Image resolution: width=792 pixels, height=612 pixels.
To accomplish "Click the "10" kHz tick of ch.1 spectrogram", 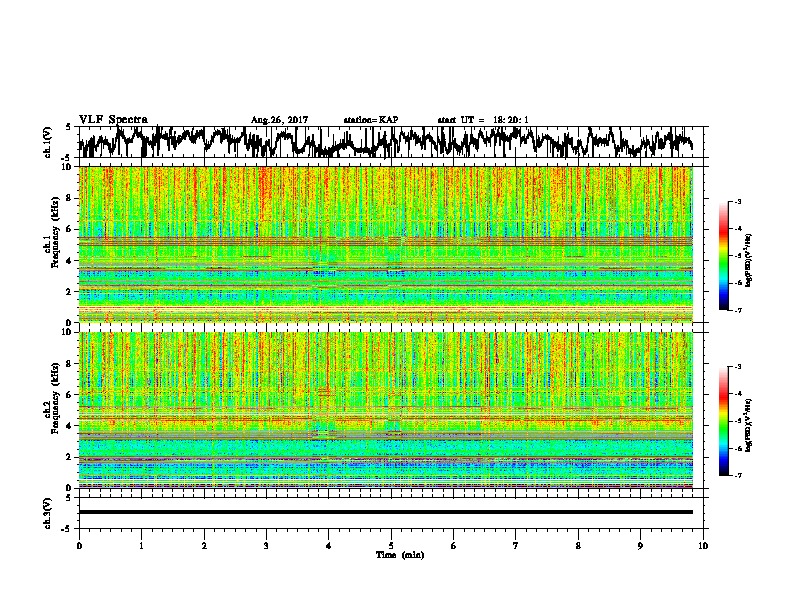I will [x=67, y=167].
